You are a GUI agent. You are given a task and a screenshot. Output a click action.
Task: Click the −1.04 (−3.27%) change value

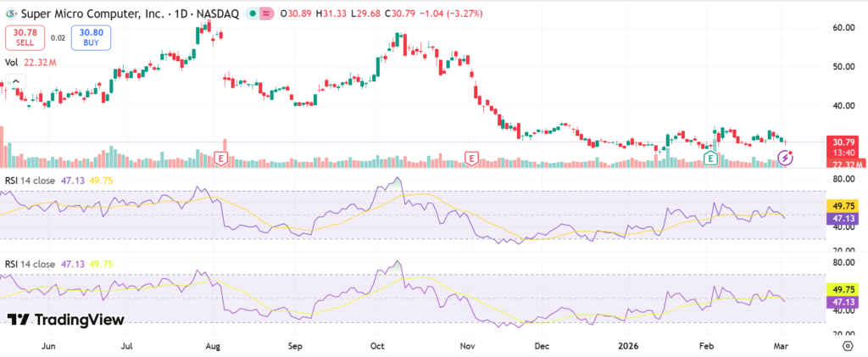(451, 14)
